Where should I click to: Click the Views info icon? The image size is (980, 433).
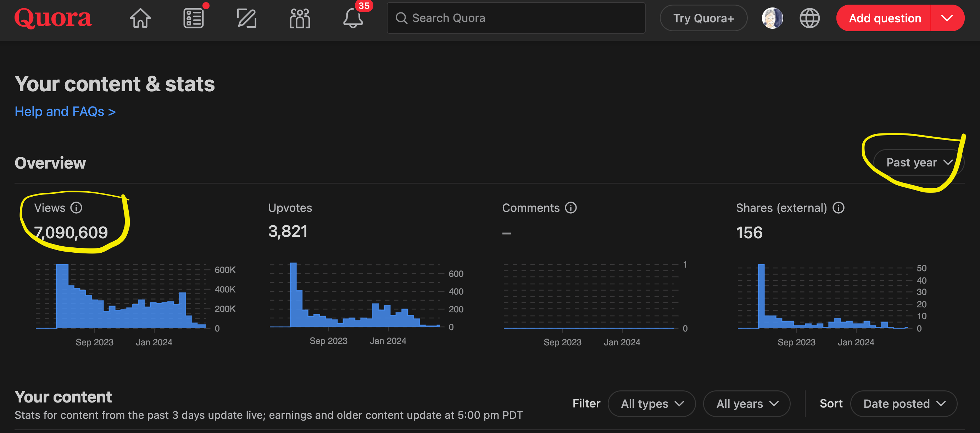[77, 208]
